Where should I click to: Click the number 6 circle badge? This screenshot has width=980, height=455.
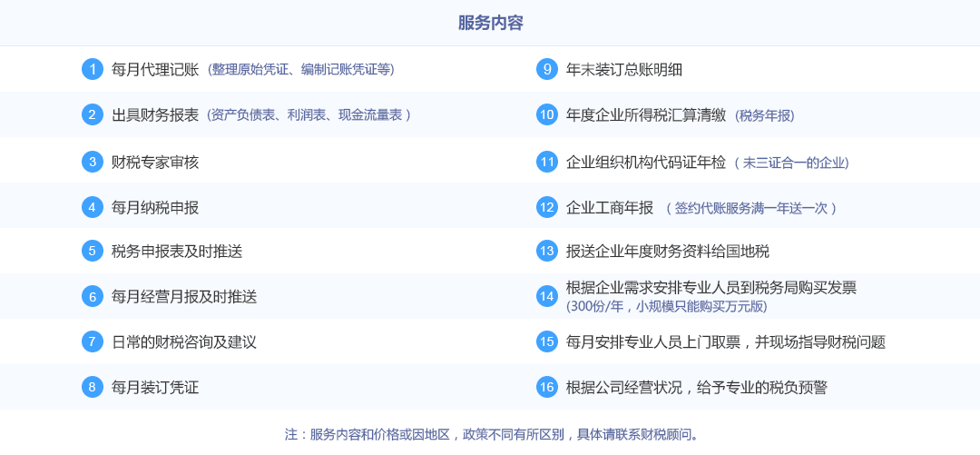click(92, 296)
